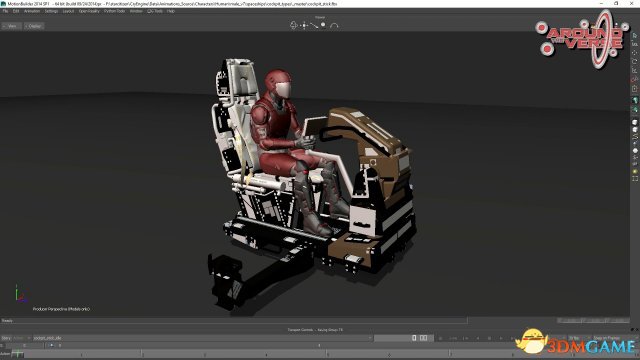
Task: Click the camera pan crosshair icon
Action: 304,25
